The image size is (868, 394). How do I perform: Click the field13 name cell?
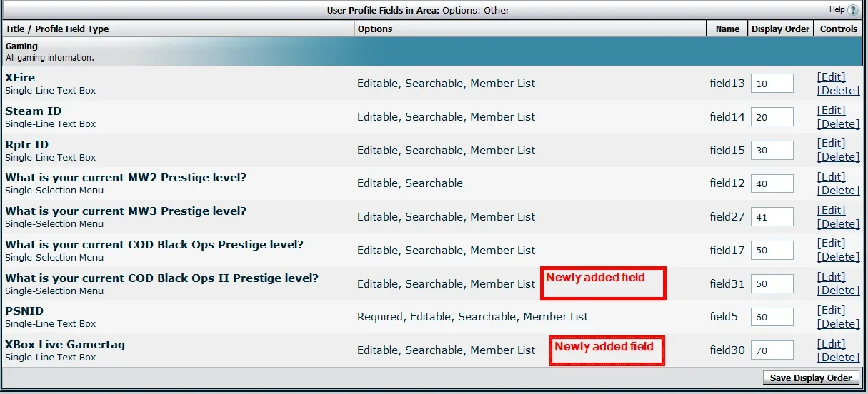727,84
